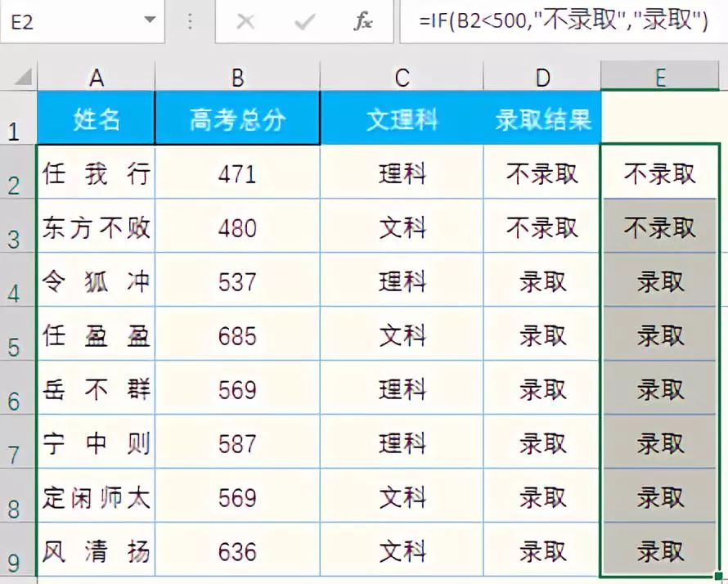Image resolution: width=728 pixels, height=584 pixels.
Task: Click cell with score 685
Action: coord(237,335)
